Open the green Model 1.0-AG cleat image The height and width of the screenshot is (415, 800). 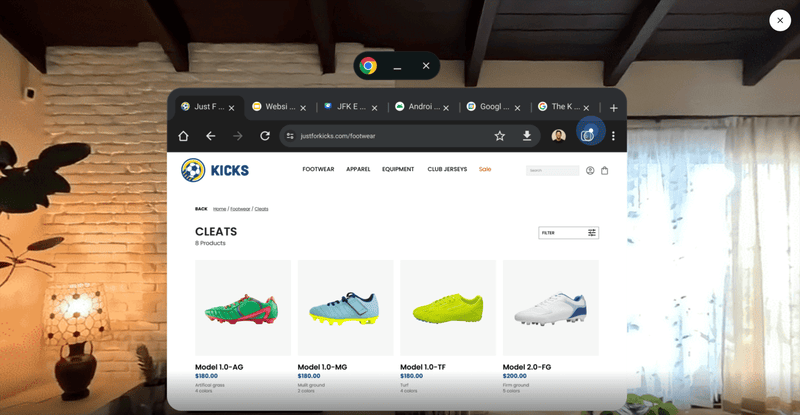(243, 308)
